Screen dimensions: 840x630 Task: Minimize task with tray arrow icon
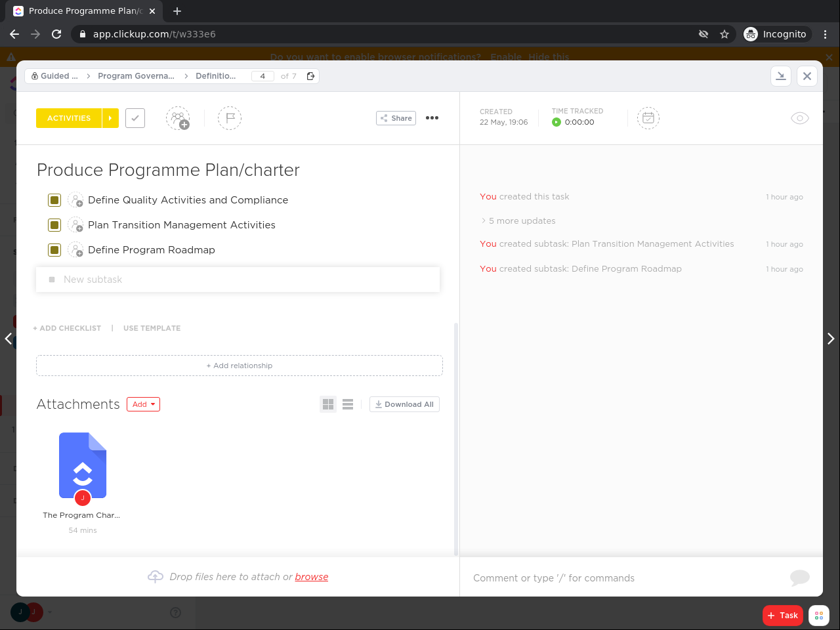(781, 76)
